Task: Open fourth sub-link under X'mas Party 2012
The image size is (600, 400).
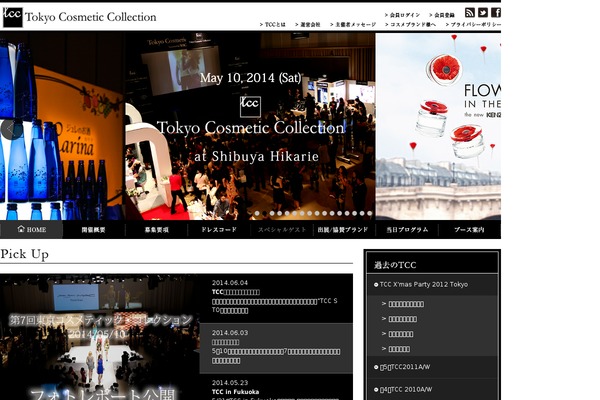Action: click(399, 349)
